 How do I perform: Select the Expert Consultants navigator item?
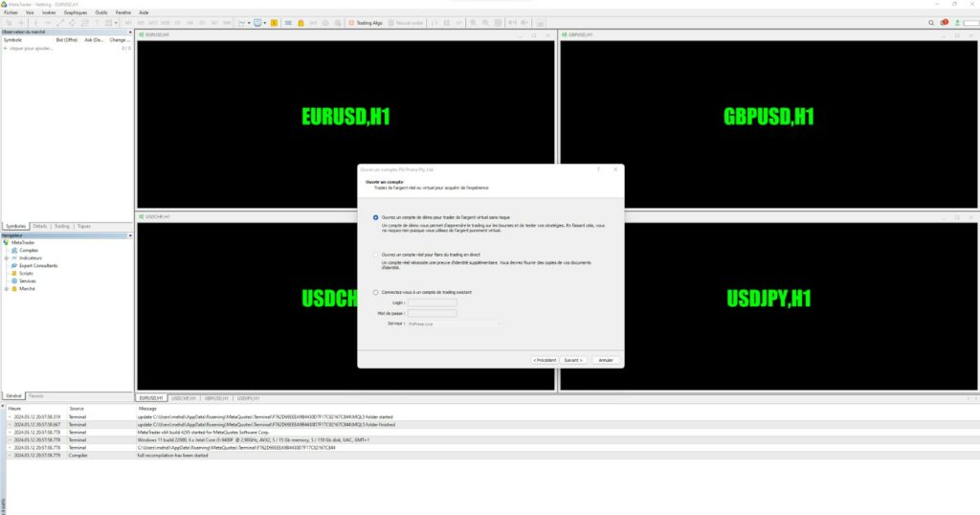point(16,265)
